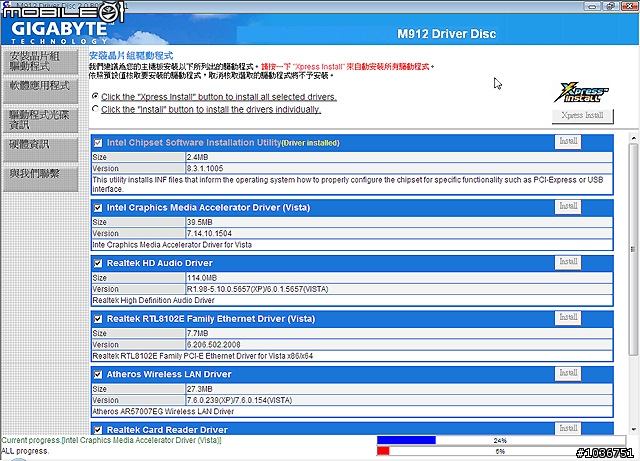640x461 pixels.
Task: Select the Xpress Install all drivers radio option
Action: click(95, 96)
